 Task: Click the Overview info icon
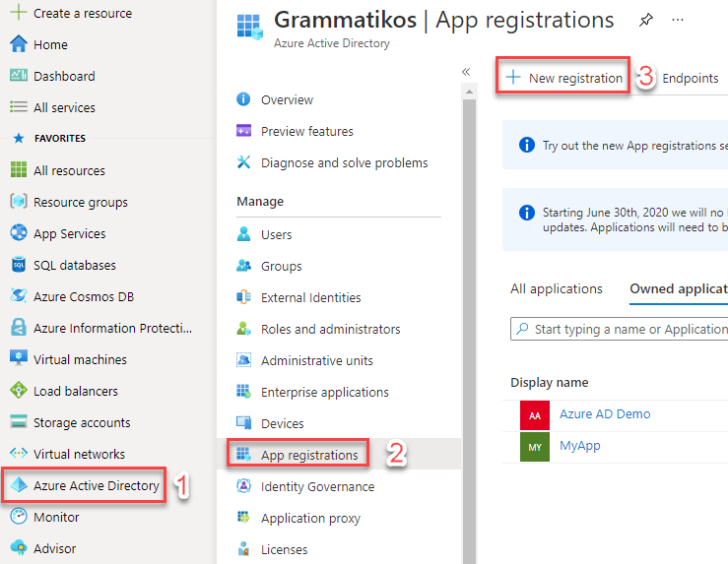(x=243, y=98)
